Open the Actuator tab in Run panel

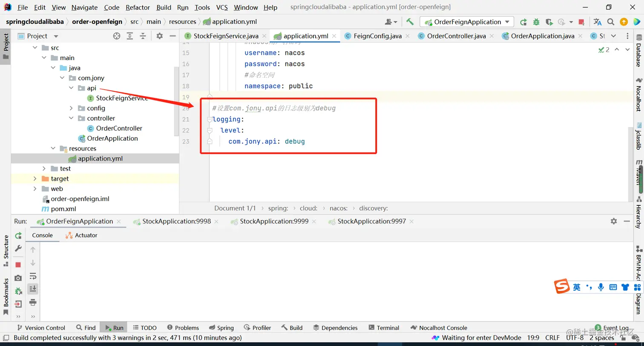click(81, 235)
